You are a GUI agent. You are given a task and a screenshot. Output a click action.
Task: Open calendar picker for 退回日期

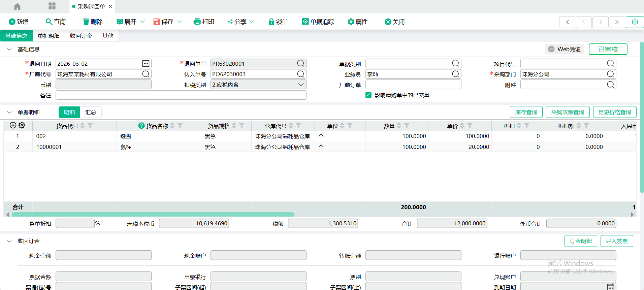[x=146, y=64]
